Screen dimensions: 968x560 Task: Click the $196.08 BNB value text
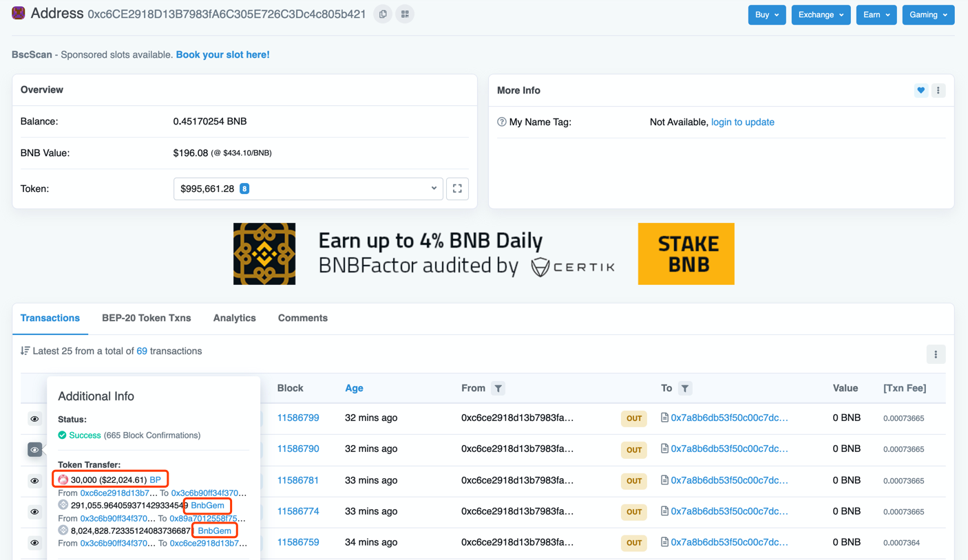coord(191,153)
